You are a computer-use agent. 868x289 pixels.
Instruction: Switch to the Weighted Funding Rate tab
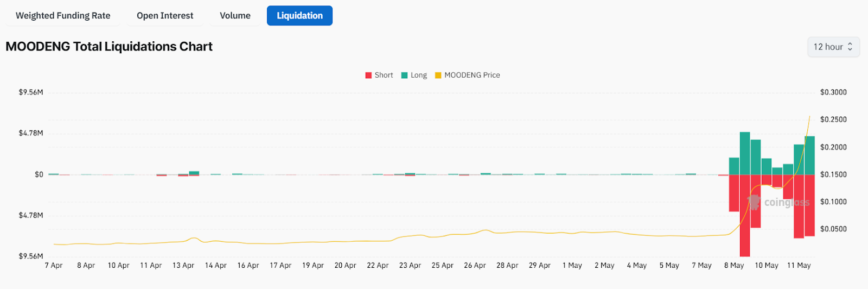[x=63, y=16]
